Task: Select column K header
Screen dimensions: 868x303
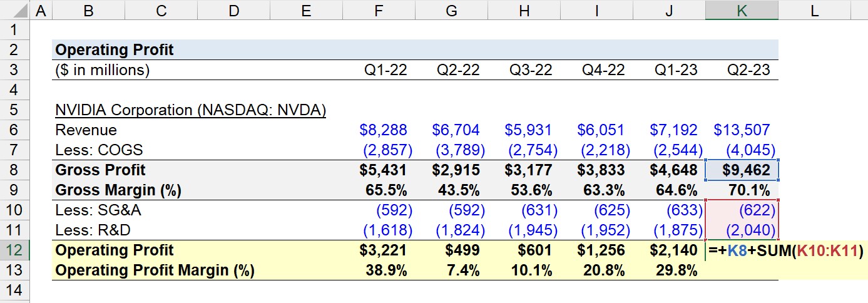Action: click(742, 9)
